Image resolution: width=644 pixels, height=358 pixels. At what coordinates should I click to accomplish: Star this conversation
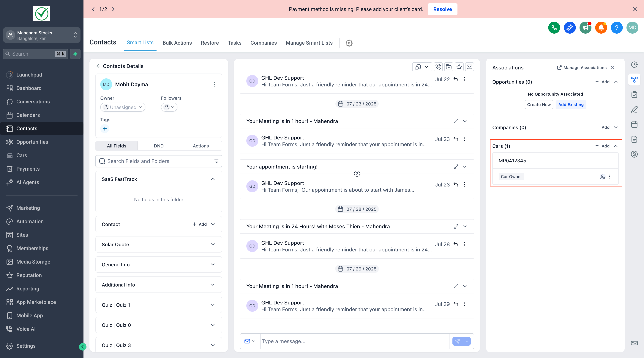tap(459, 67)
